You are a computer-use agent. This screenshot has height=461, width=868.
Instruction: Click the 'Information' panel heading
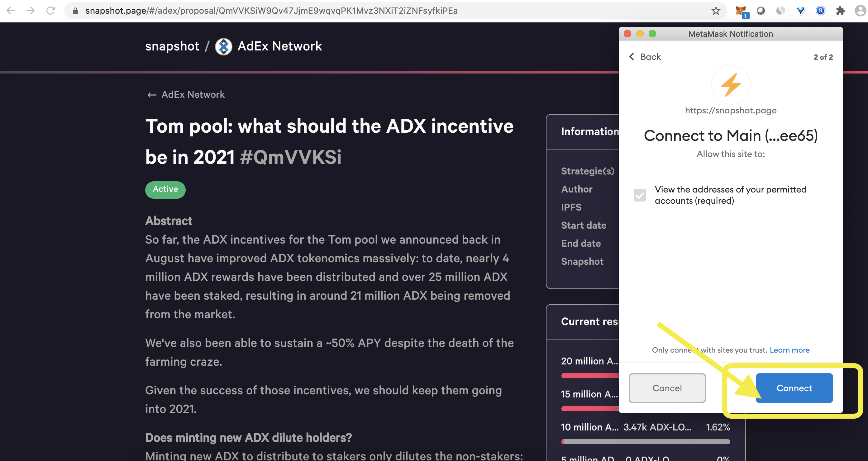(x=590, y=131)
